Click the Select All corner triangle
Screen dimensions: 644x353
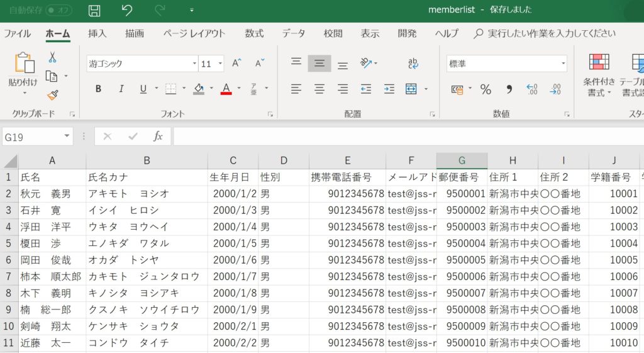[10, 161]
